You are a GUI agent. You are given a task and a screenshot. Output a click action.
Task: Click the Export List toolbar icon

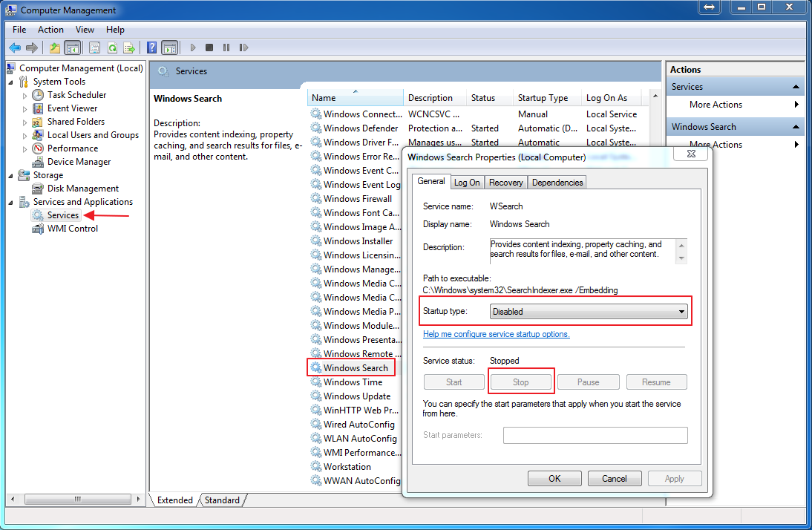(129, 48)
